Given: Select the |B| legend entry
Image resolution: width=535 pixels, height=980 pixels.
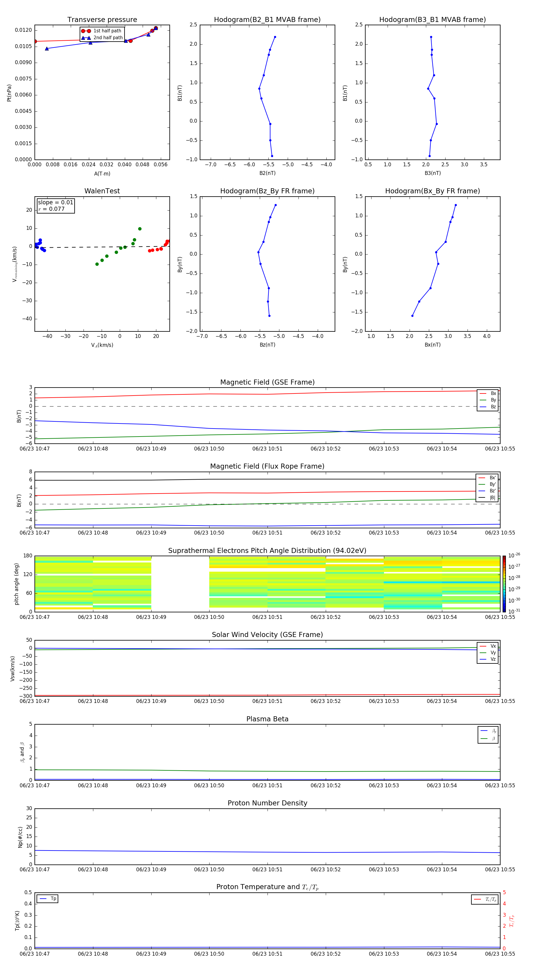Looking at the screenshot, I should (x=487, y=498).
